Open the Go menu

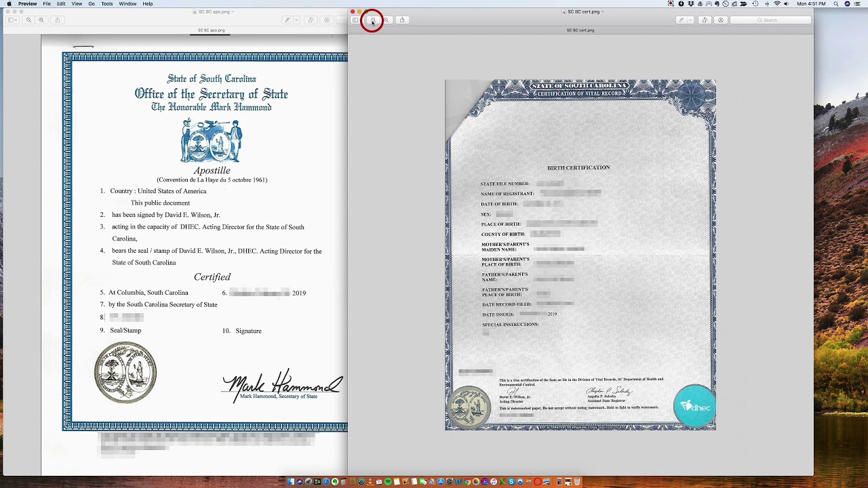coord(92,4)
